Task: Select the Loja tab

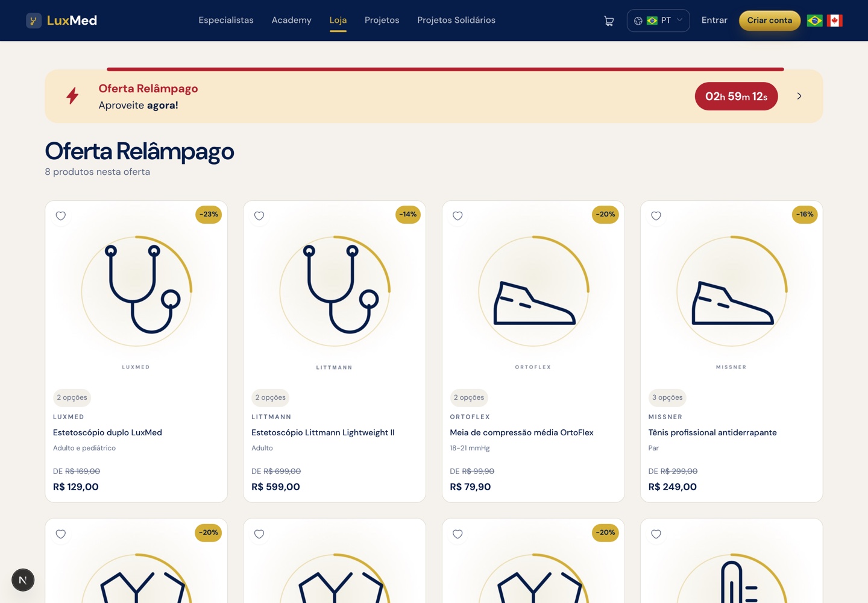Action: (x=338, y=20)
